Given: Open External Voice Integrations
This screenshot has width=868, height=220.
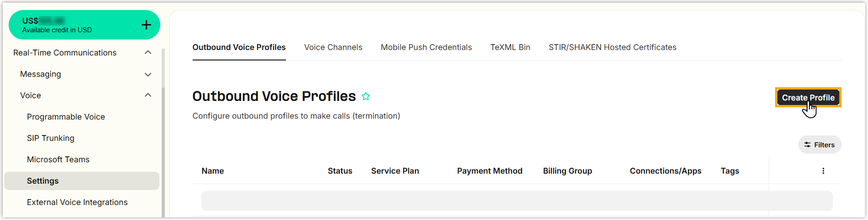Looking at the screenshot, I should coord(77,202).
